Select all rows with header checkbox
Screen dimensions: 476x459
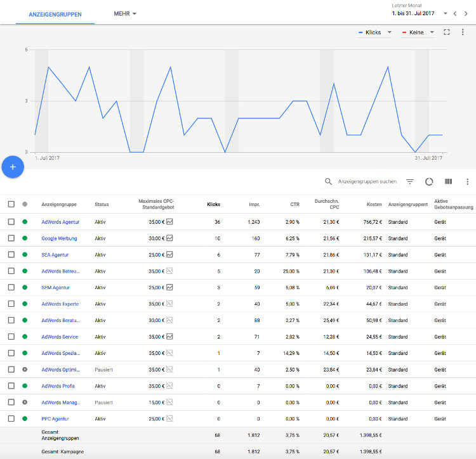point(11,204)
